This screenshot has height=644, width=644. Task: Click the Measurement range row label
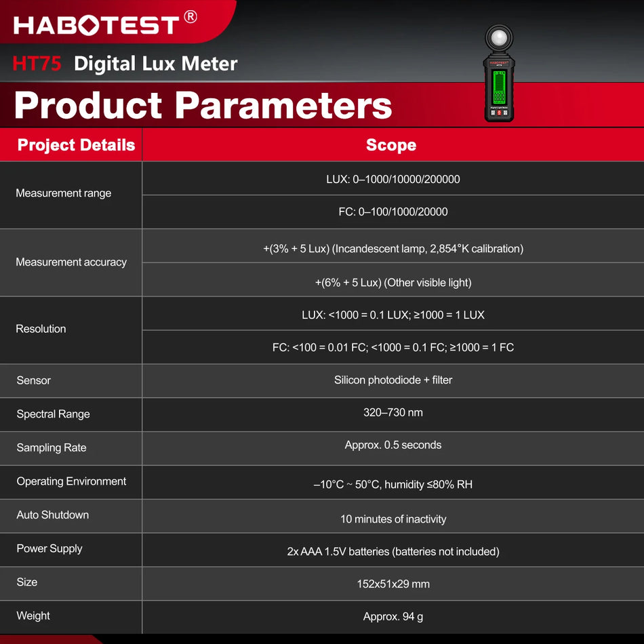pyautogui.click(x=63, y=193)
